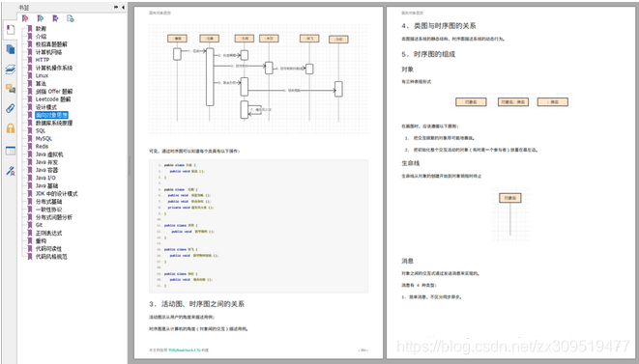The image size is (639, 364).
Task: Select the 校招真题题解 bookmark
Action: (x=51, y=44)
